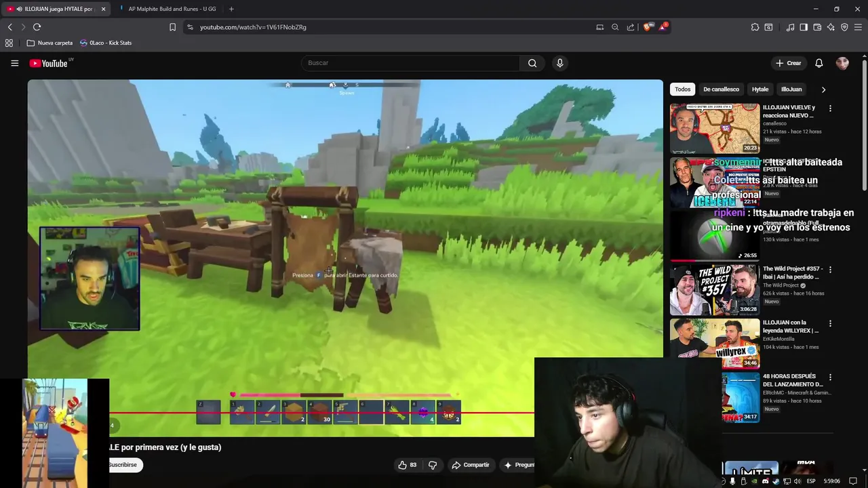Open the side search panel icon

768,27
